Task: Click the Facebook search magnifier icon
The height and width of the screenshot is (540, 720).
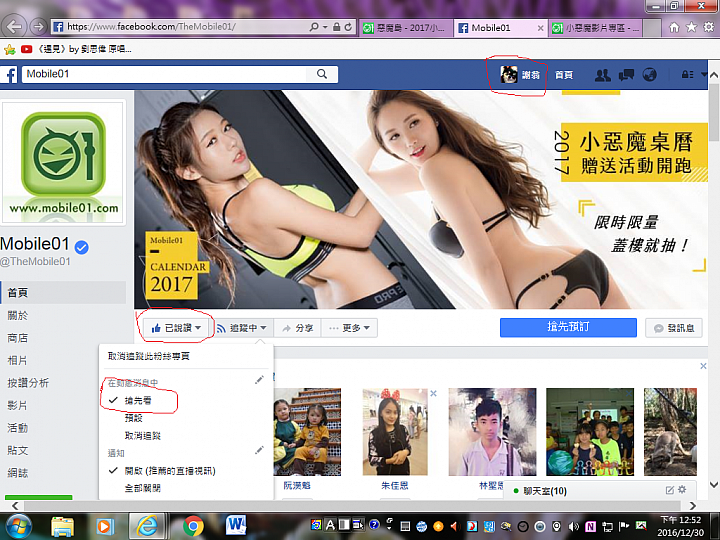Action: coord(322,74)
